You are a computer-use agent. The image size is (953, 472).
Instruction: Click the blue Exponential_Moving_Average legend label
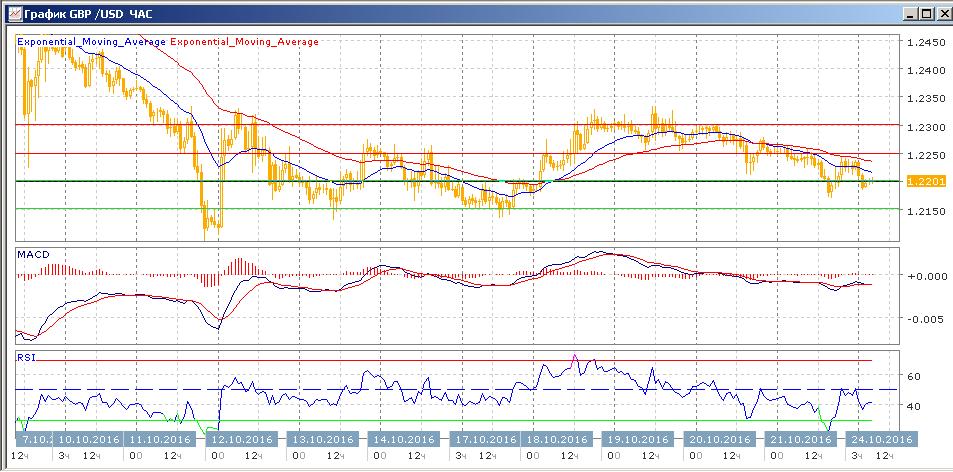click(93, 42)
